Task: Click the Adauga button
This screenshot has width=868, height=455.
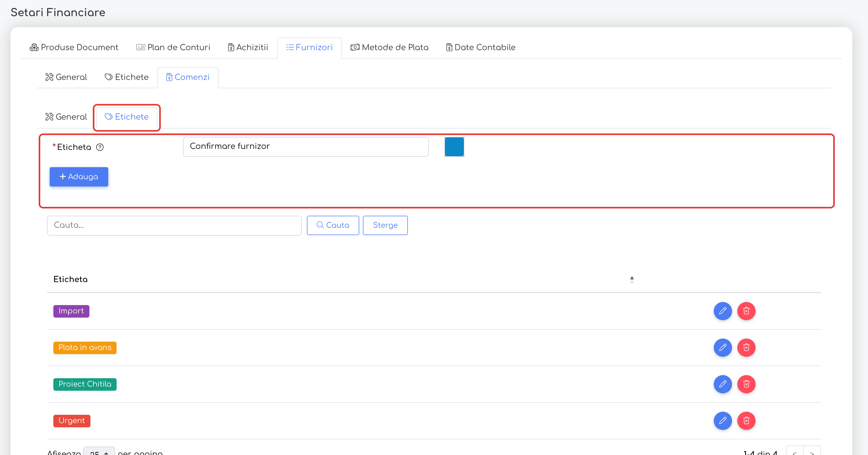Action: 79,177
